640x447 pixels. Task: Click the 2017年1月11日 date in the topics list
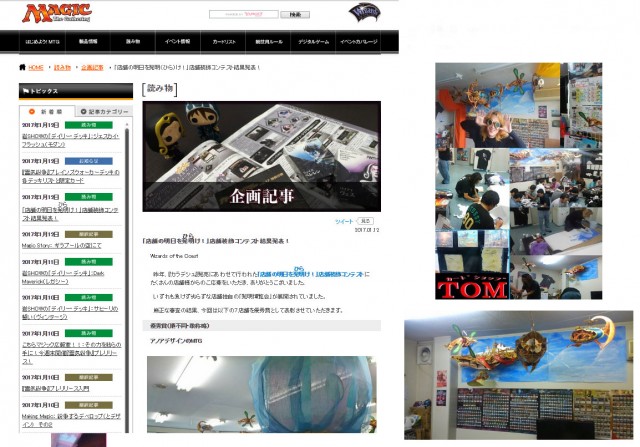pos(40,262)
